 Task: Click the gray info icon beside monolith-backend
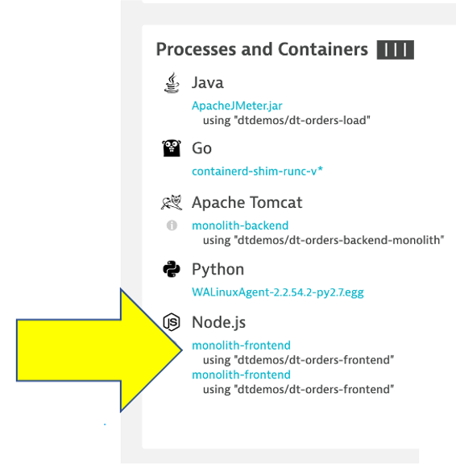172,226
